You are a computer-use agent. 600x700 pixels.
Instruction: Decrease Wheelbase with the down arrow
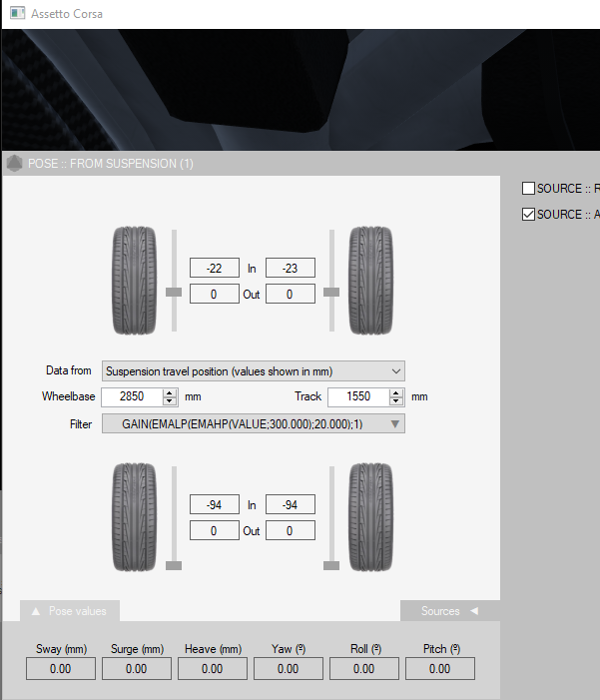pos(169,400)
